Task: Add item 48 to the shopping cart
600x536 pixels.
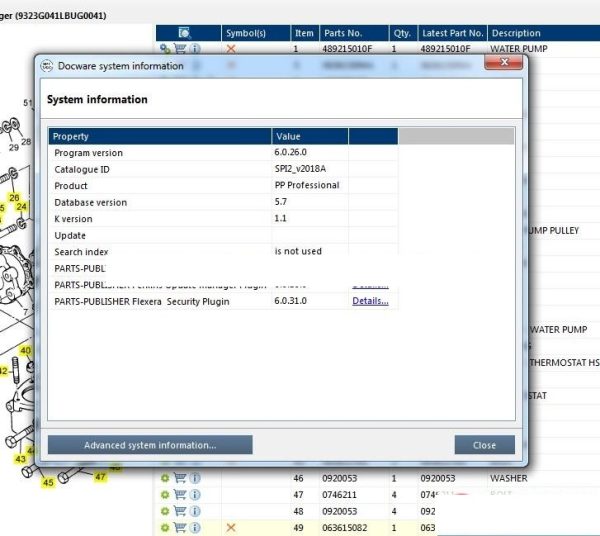Action: click(x=180, y=511)
